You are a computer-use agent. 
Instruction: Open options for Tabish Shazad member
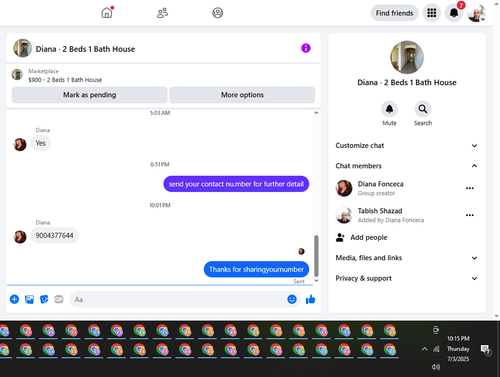pos(470,215)
